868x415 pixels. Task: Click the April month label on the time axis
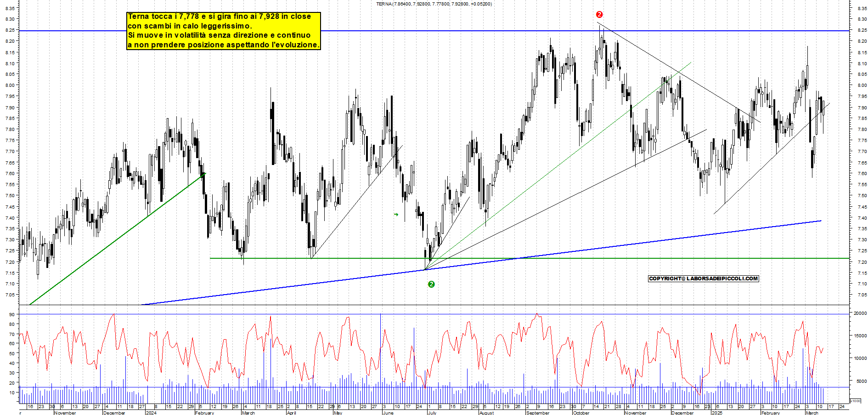292,413
